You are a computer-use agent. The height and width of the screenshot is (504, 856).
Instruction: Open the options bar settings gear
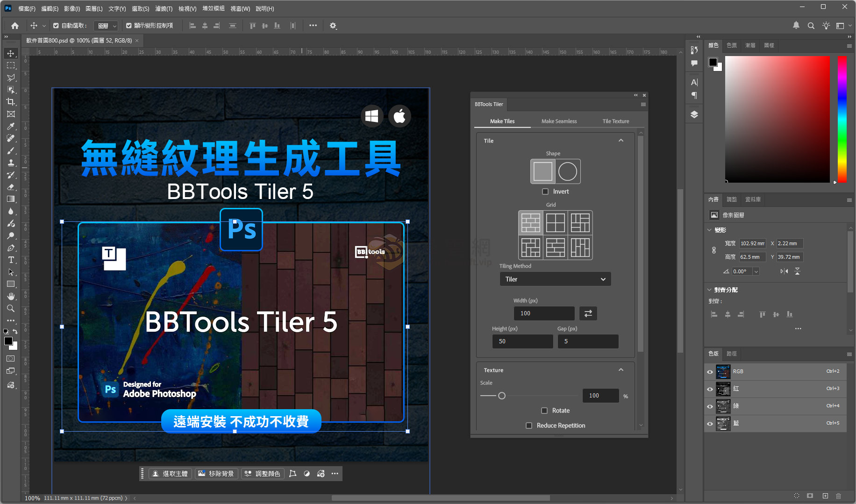[x=333, y=26]
